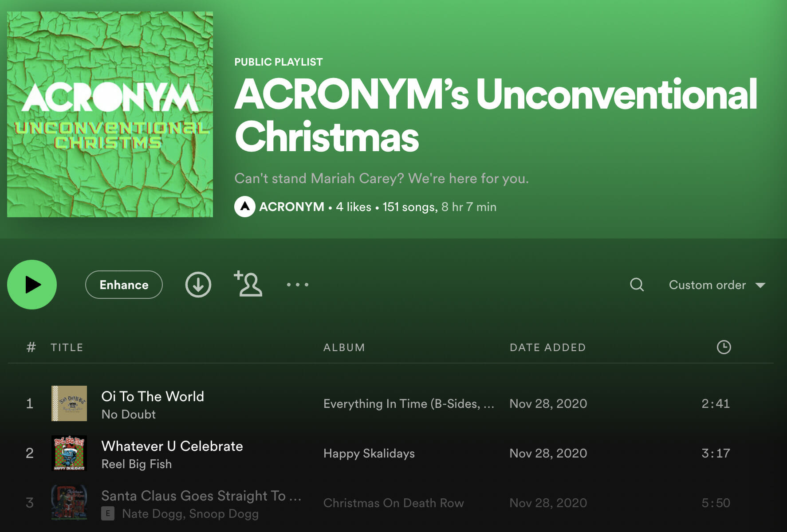The height and width of the screenshot is (532, 787).
Task: Click the dropdown arrow beside Custom order
Action: pos(760,285)
